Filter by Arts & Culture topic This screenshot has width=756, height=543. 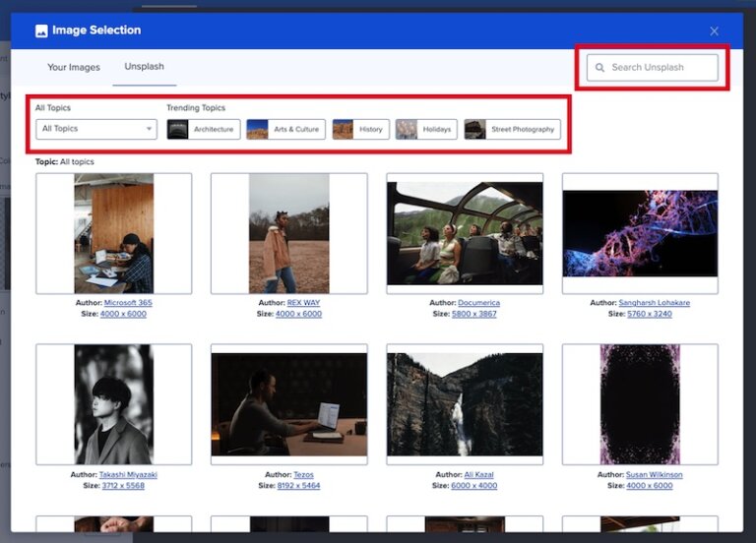(285, 129)
